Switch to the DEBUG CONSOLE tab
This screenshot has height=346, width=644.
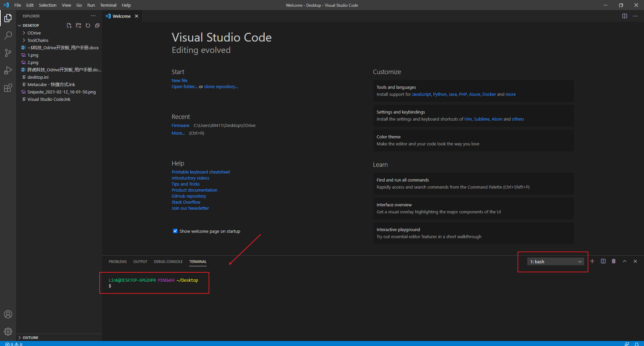(x=168, y=262)
